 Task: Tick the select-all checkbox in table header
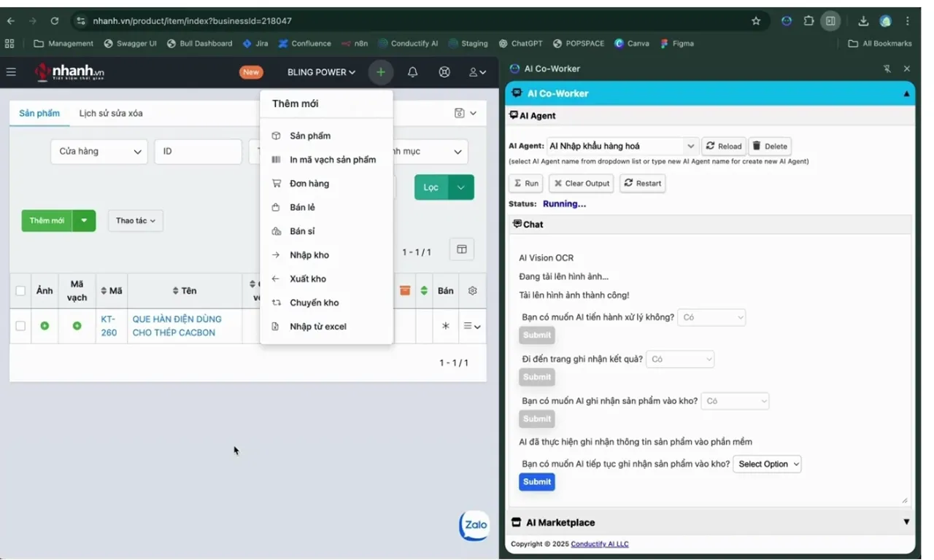[20, 291]
